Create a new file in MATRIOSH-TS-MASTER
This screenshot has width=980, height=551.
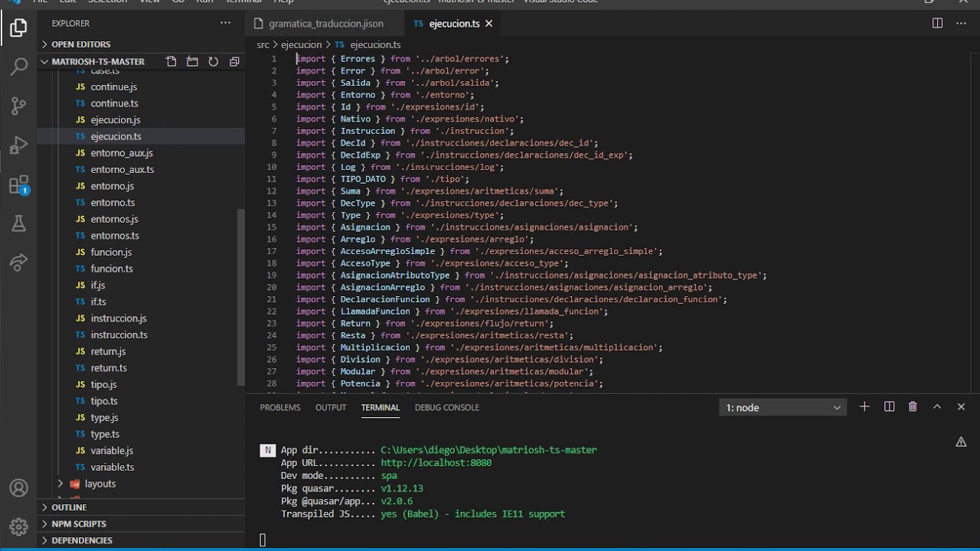[x=171, y=61]
